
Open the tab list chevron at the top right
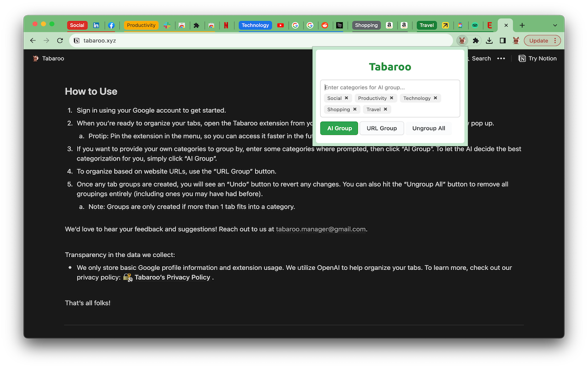pos(555,25)
